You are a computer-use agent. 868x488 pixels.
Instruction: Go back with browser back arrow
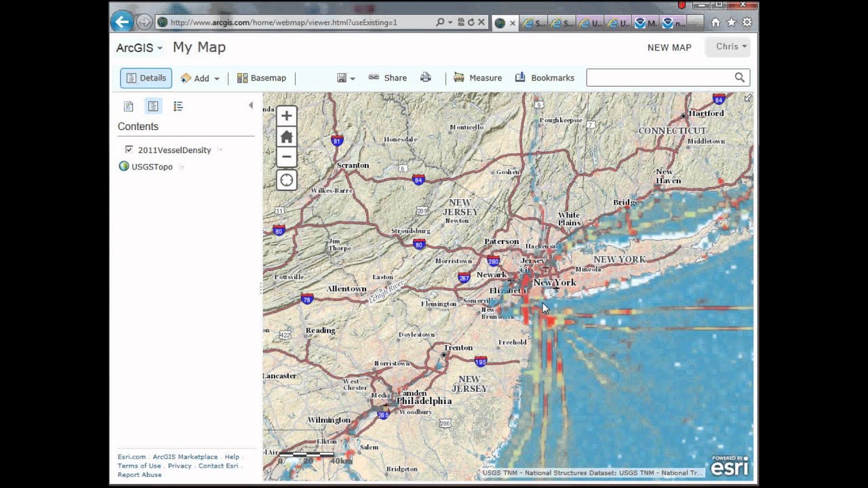[x=122, y=22]
